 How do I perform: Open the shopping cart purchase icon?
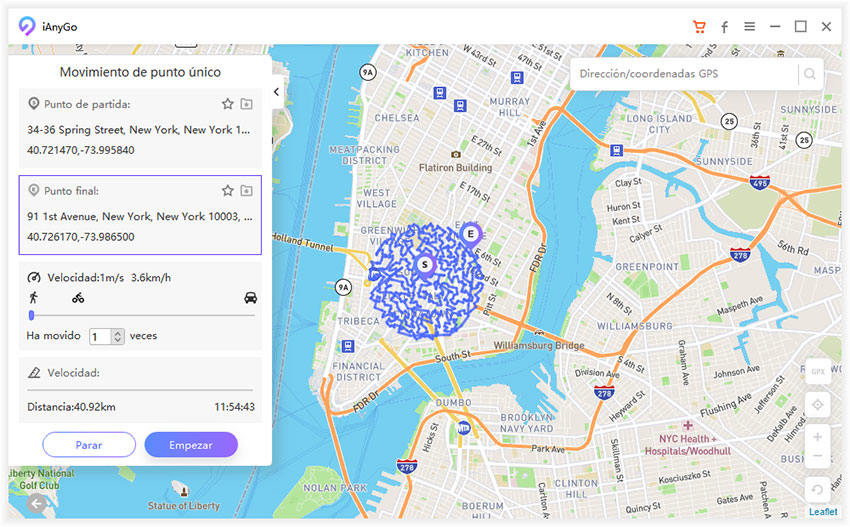(699, 27)
